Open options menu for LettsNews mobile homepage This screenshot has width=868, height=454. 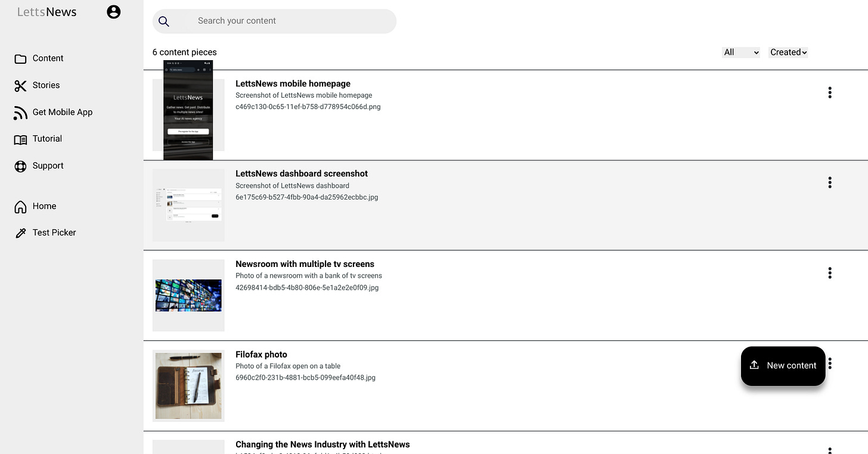coord(830,92)
